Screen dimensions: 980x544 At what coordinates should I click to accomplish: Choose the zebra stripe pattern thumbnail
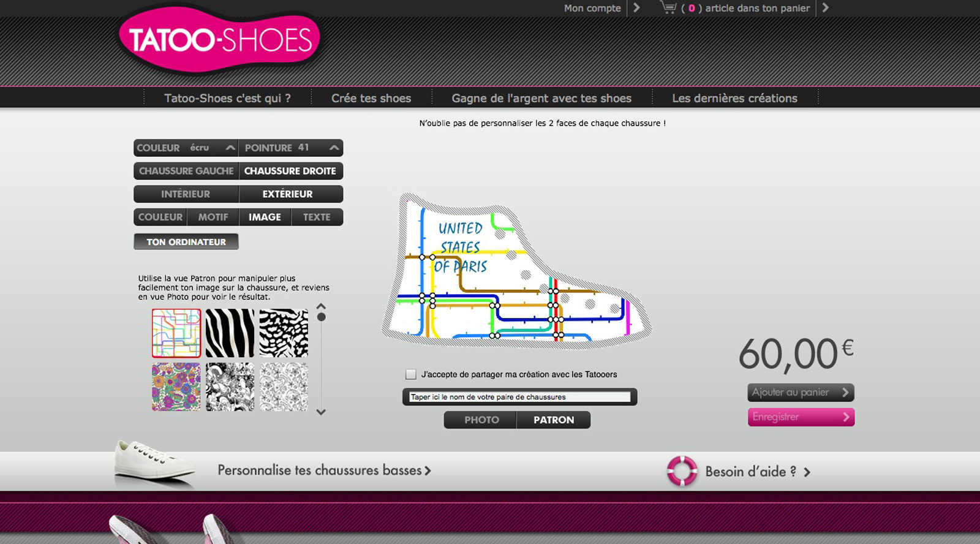tap(230, 333)
